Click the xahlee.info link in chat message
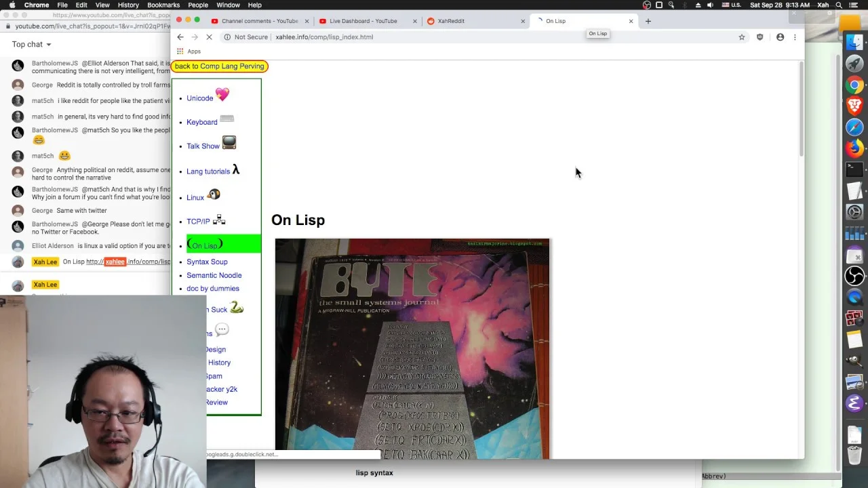This screenshot has width=868, height=488. (128, 262)
